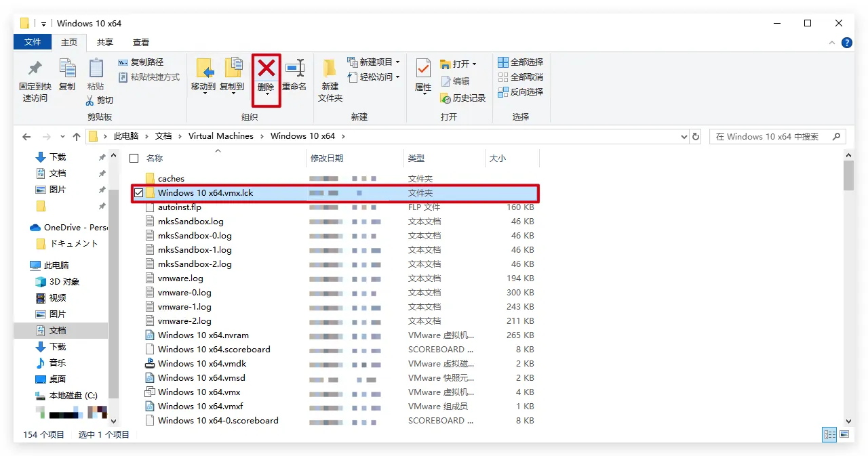Click the Properties (属性) checkmark icon
868x456 pixels.
(x=423, y=68)
